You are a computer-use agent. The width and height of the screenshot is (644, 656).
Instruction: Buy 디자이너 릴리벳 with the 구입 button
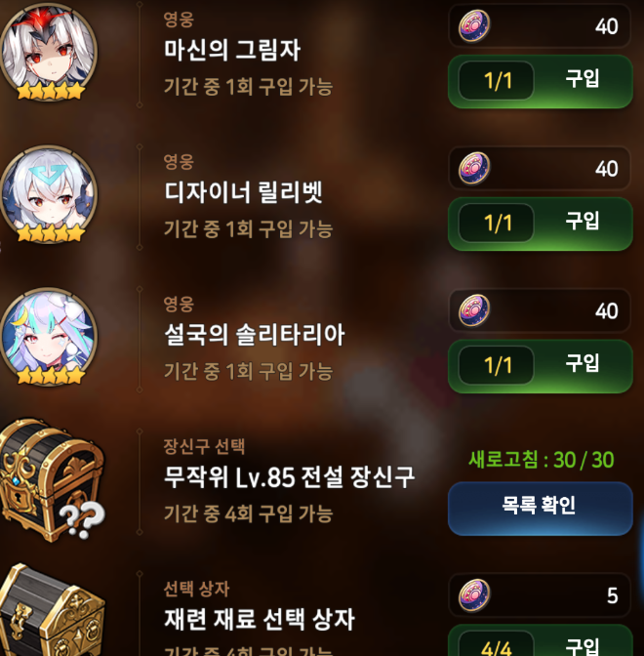click(x=540, y=224)
